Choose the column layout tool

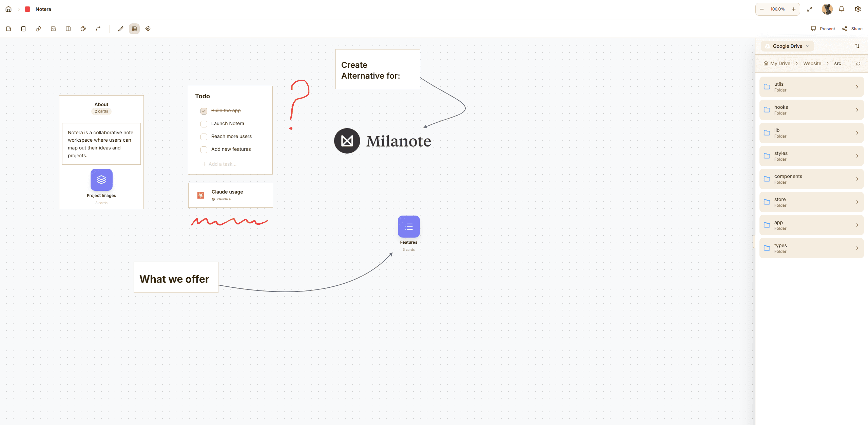coord(68,29)
